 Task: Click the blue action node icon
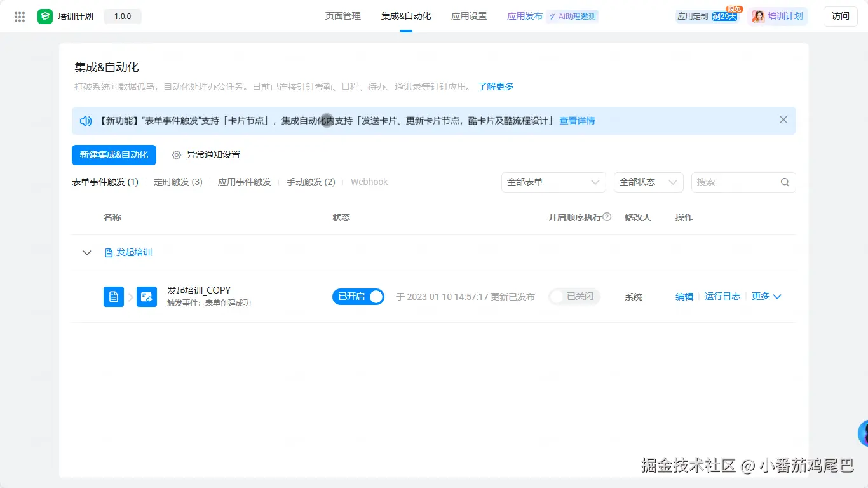click(147, 297)
